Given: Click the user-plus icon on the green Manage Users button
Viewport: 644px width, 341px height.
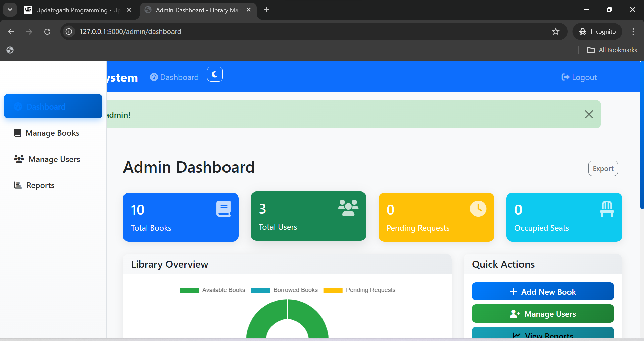Looking at the screenshot, I should pos(515,314).
